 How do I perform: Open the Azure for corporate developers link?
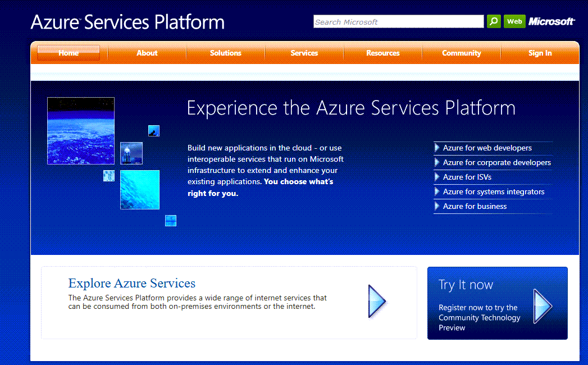[497, 162]
